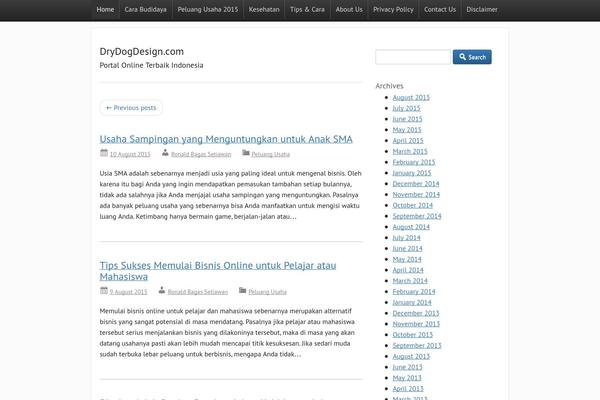Screen dimensions: 600x400
Task: Open the August 2014 archive
Action: click(411, 227)
